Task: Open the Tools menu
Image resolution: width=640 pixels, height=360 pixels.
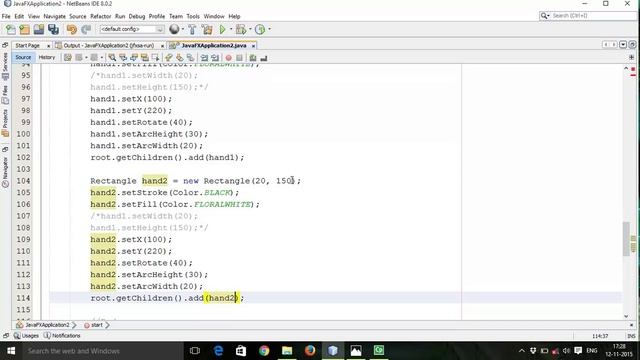Action: tap(193, 16)
